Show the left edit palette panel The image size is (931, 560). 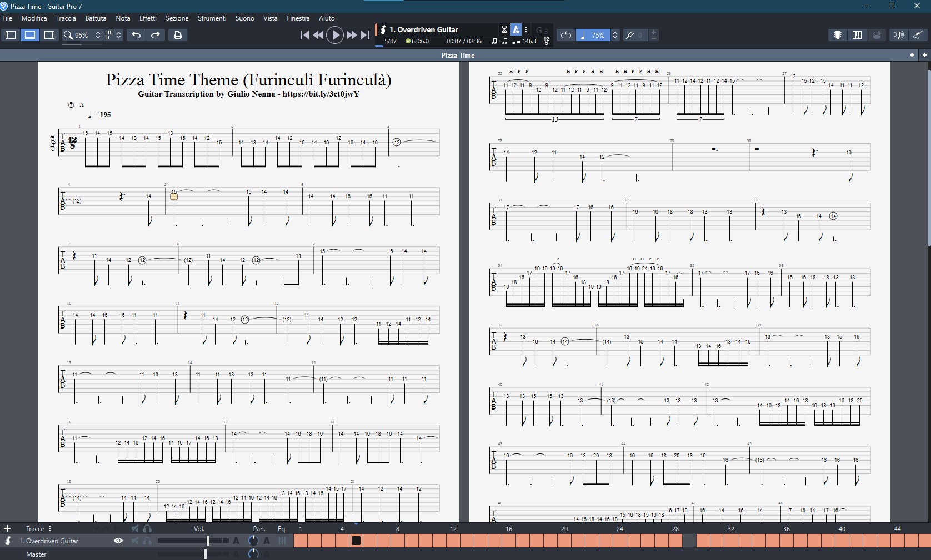coord(11,35)
